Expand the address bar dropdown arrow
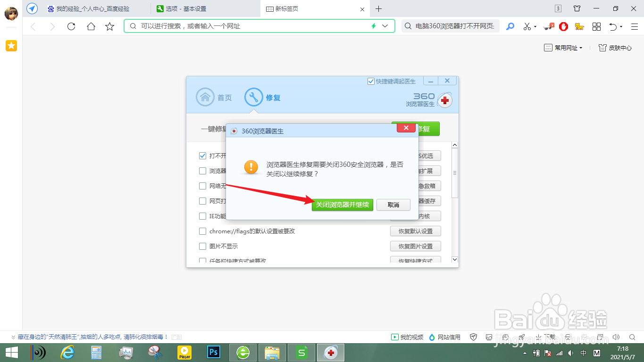 tap(385, 26)
